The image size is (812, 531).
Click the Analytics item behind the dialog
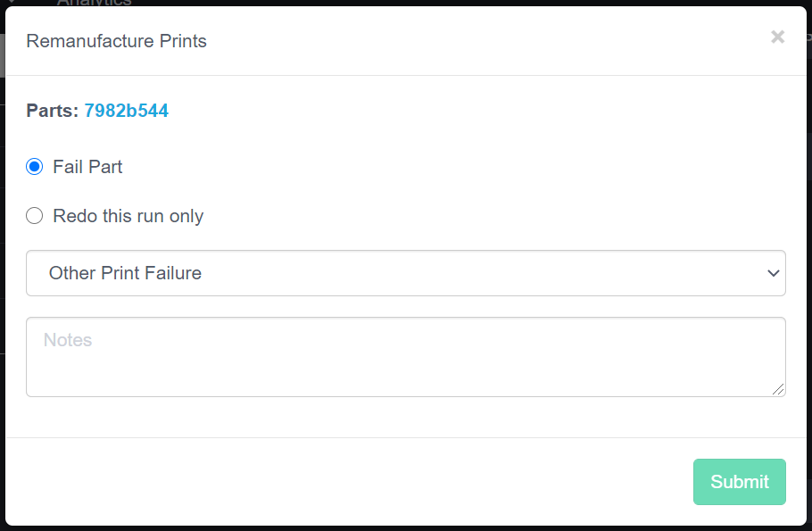(x=94, y=3)
